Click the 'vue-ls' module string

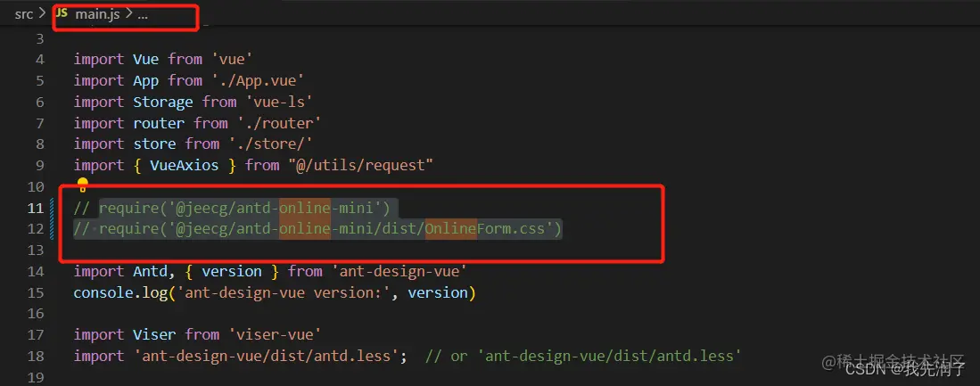(x=279, y=102)
